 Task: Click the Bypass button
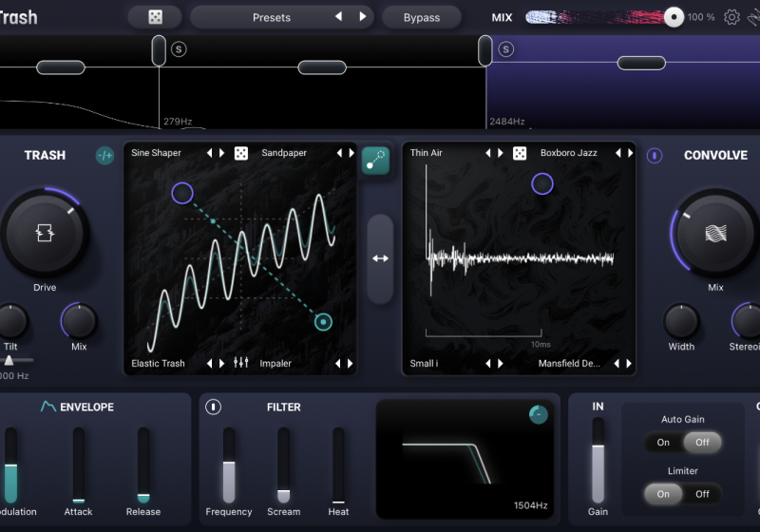pyautogui.click(x=422, y=17)
